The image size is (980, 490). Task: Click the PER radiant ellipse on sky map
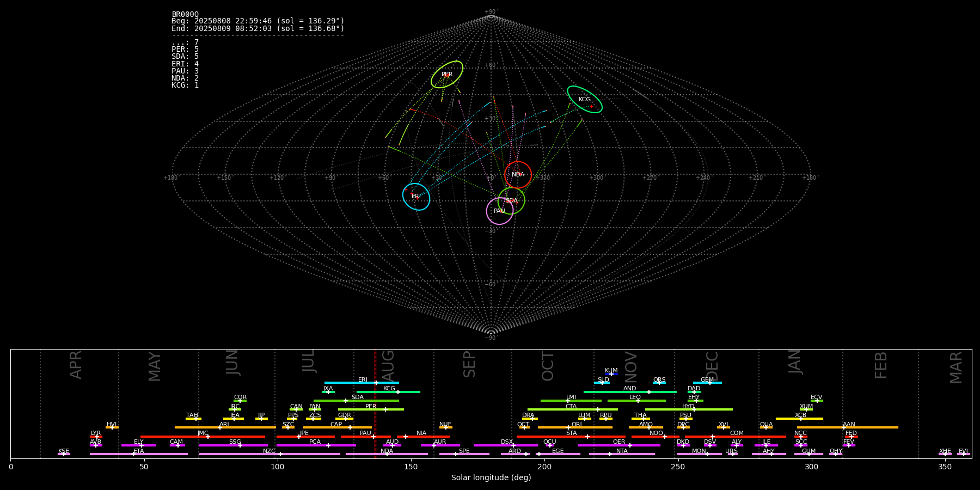pyautogui.click(x=447, y=74)
